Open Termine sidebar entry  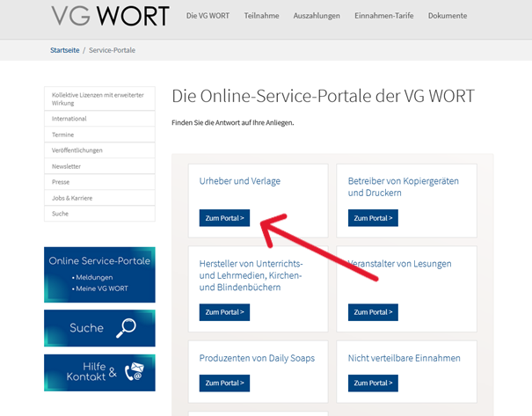tap(99, 135)
